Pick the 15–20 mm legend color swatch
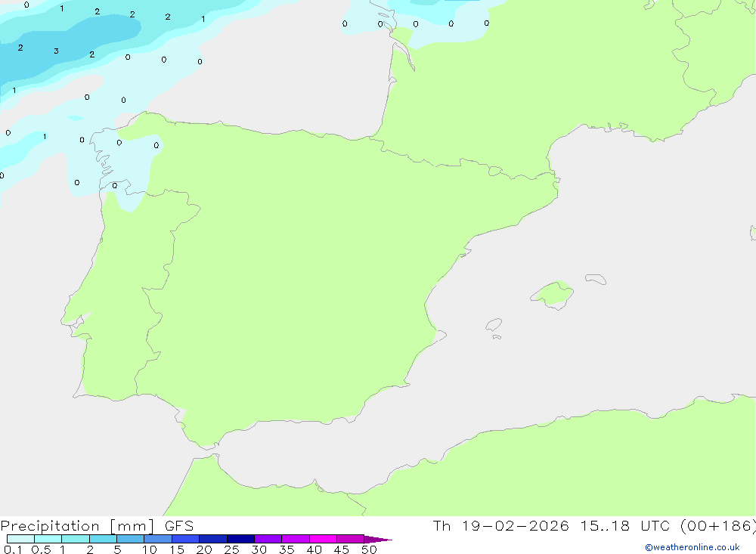This screenshot has height=554, width=756. click(x=185, y=539)
